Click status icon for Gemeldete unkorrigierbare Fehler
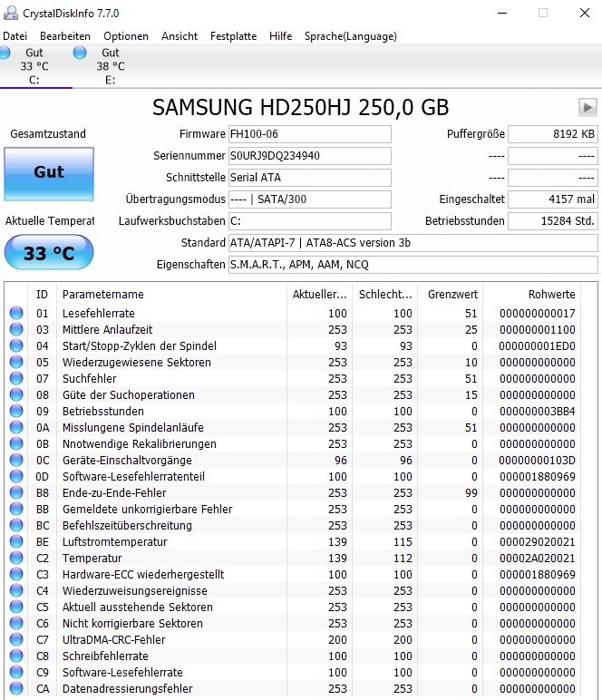602x700 pixels. point(16,510)
